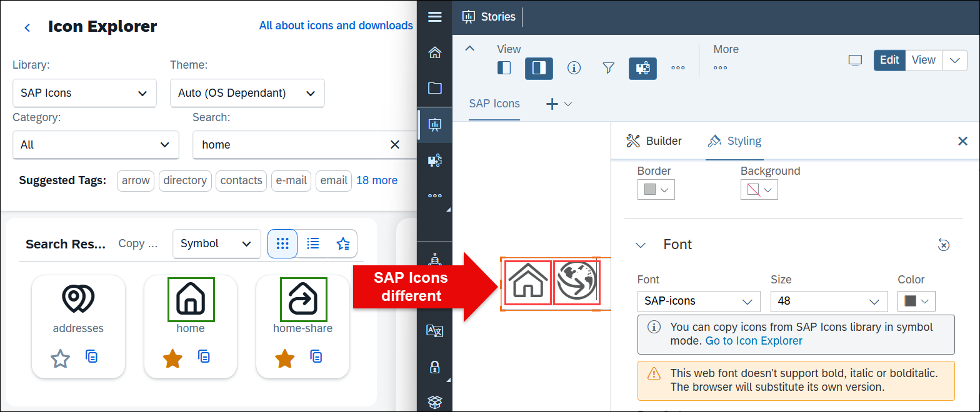Select the addresses icon card
The width and height of the screenshot is (980, 412).
coord(78,326)
